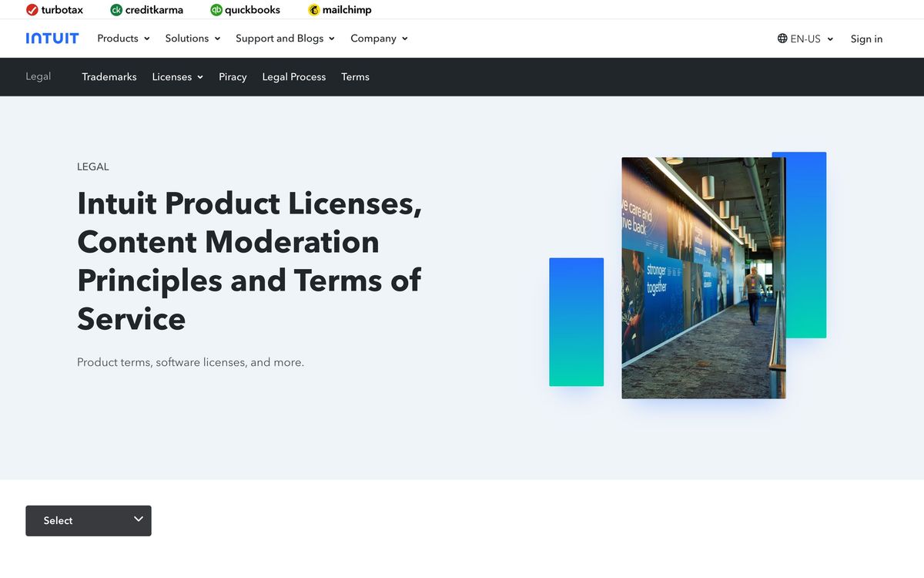Open the Terms page
The width and height of the screenshot is (924, 578).
(355, 77)
